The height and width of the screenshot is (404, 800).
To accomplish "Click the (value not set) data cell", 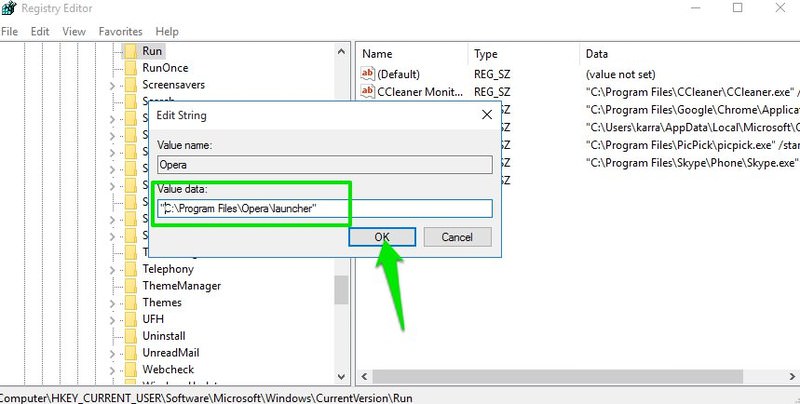I will pyautogui.click(x=620, y=74).
